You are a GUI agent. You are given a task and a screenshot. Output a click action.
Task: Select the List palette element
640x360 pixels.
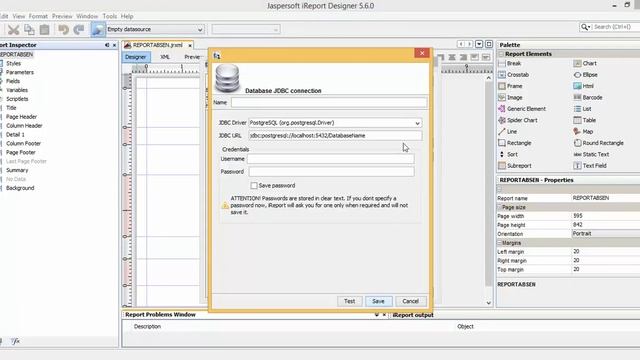582,109
